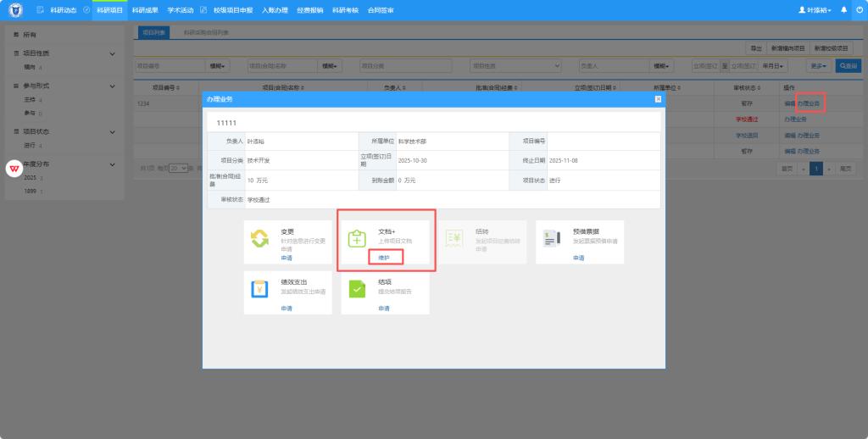868x439 pixels.
Task: Click 申请 link under 变更
Action: pyautogui.click(x=287, y=258)
